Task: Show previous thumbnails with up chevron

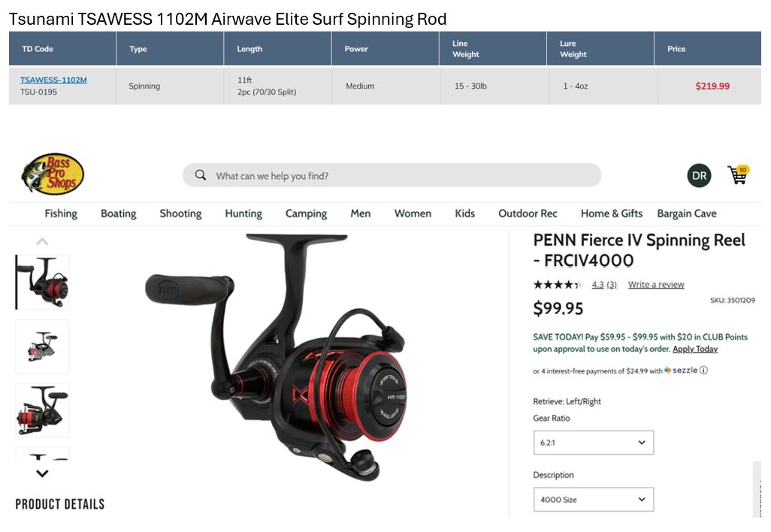Action: [42, 241]
